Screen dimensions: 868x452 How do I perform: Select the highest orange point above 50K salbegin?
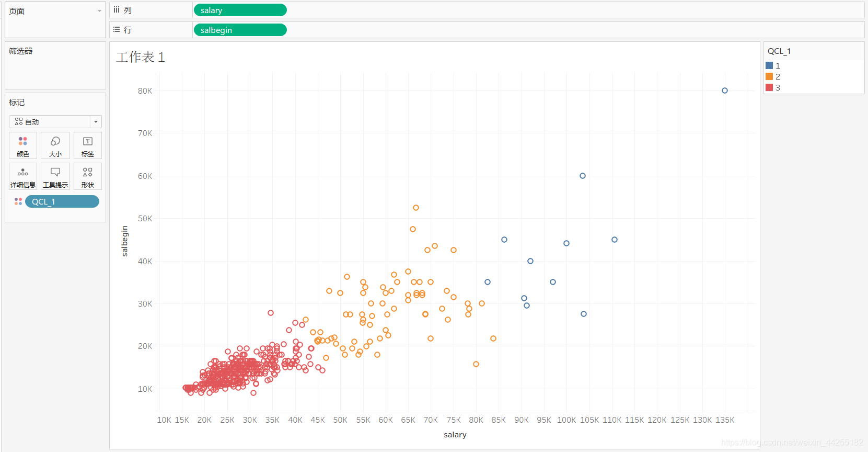(x=416, y=208)
